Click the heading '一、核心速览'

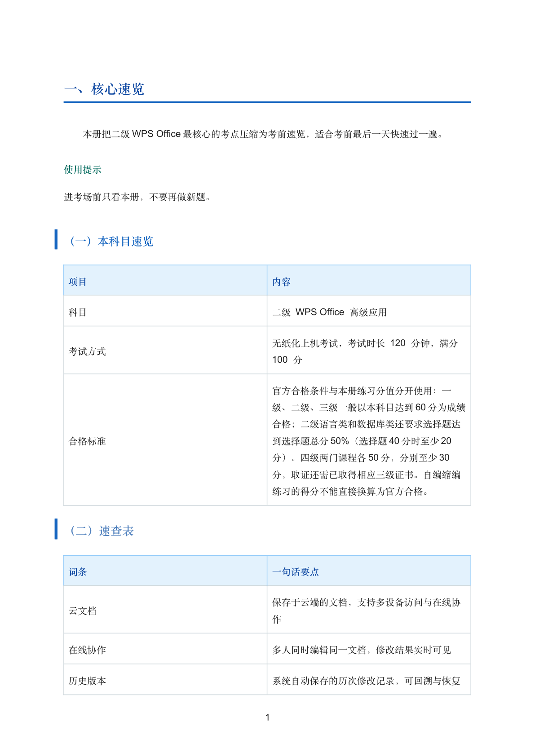104,89
